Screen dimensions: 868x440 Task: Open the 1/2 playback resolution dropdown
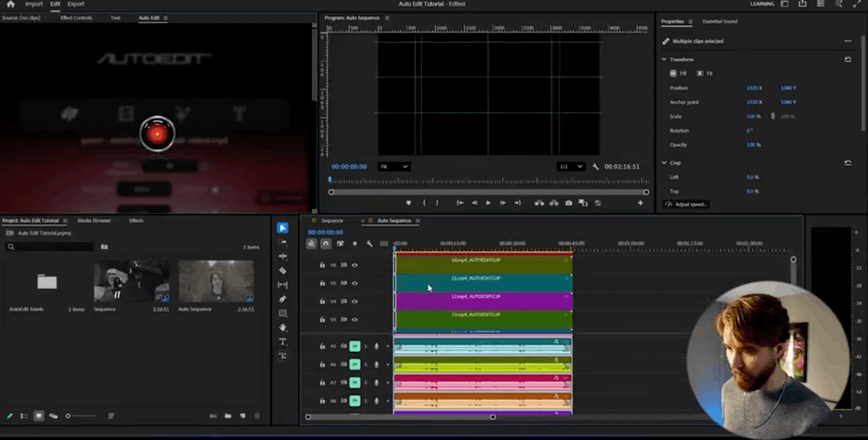click(571, 167)
